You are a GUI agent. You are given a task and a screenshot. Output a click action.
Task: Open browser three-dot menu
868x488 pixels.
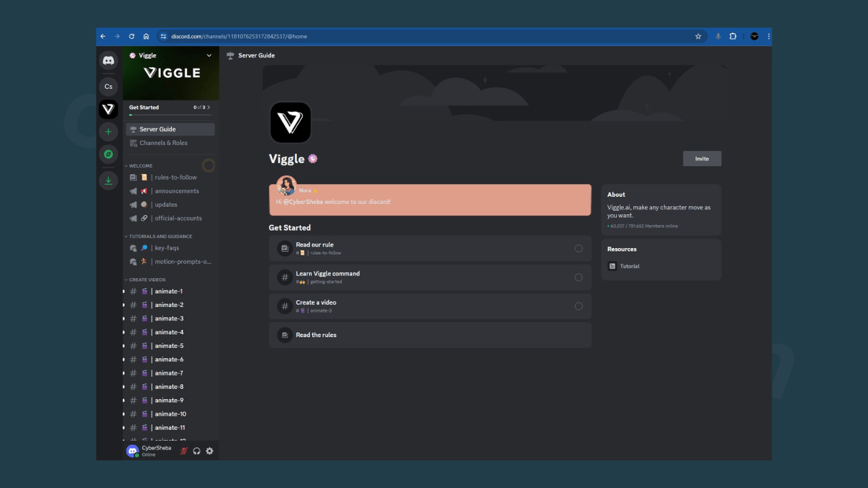click(x=768, y=37)
